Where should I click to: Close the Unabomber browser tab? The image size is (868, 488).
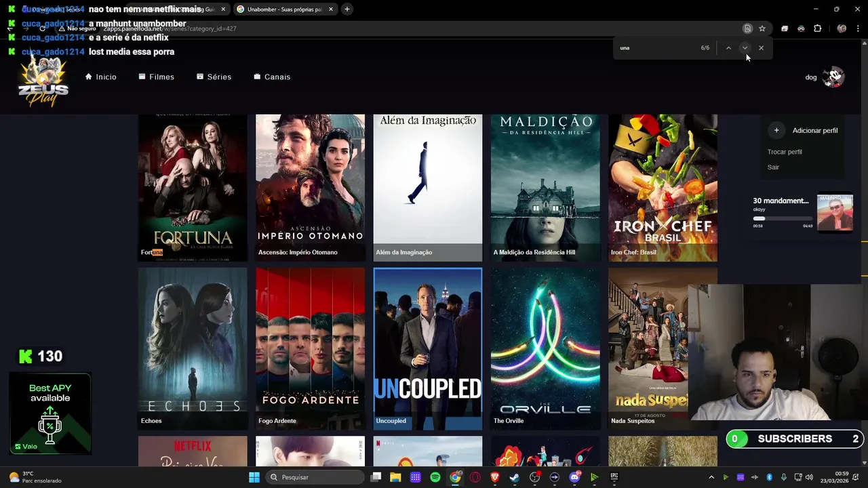(x=330, y=9)
